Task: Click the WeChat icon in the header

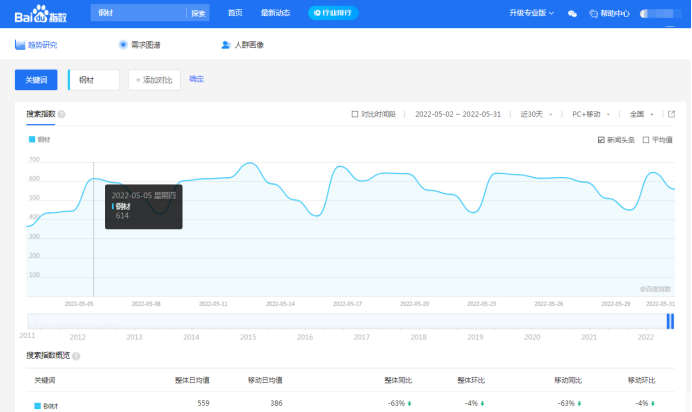Action: coord(572,14)
